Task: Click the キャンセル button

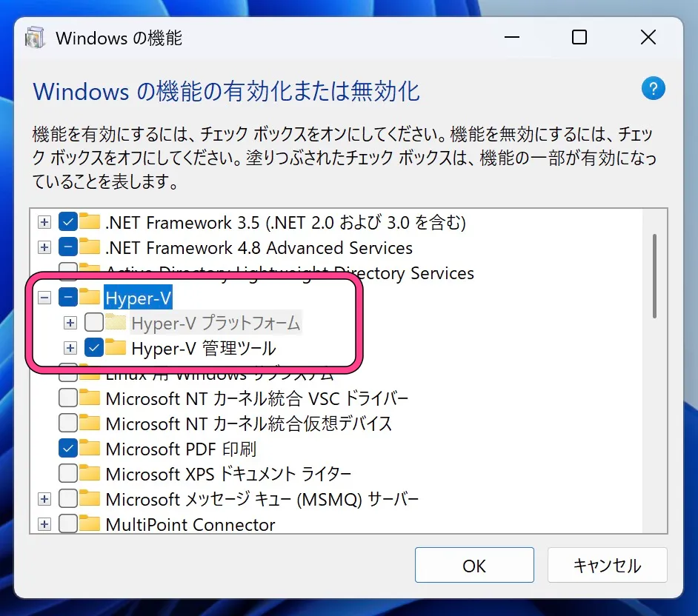Action: point(607,565)
